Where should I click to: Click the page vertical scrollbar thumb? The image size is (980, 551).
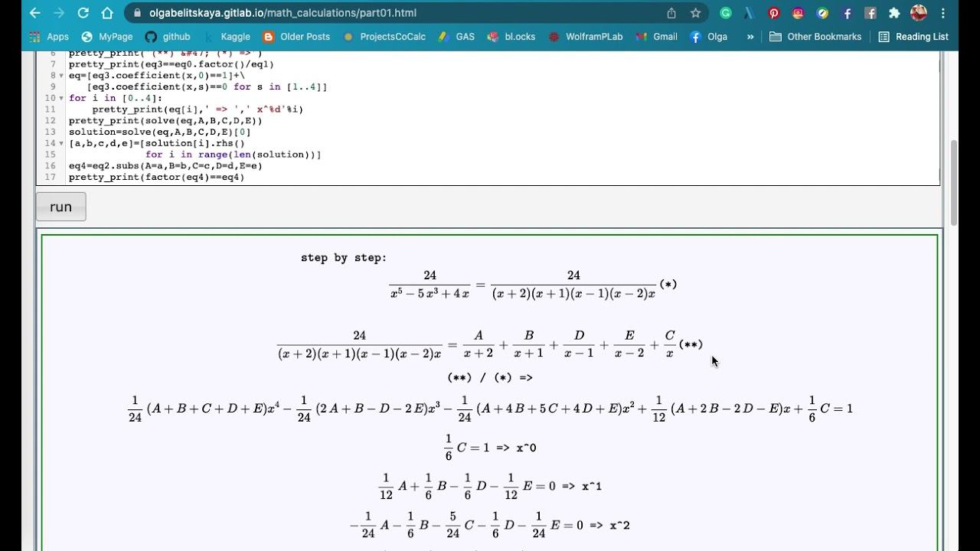954,183
